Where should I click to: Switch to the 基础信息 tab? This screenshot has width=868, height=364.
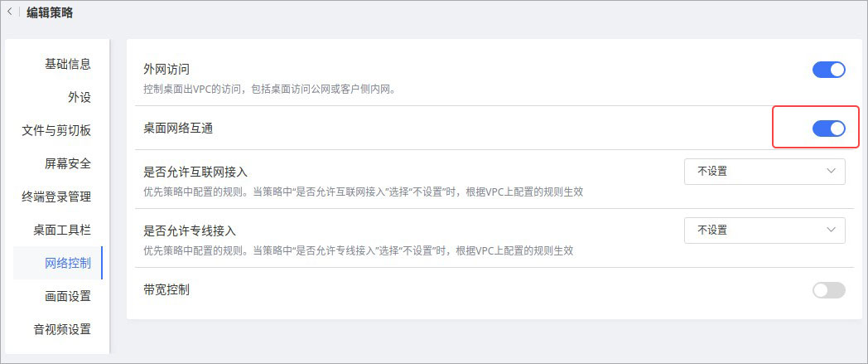[x=68, y=64]
